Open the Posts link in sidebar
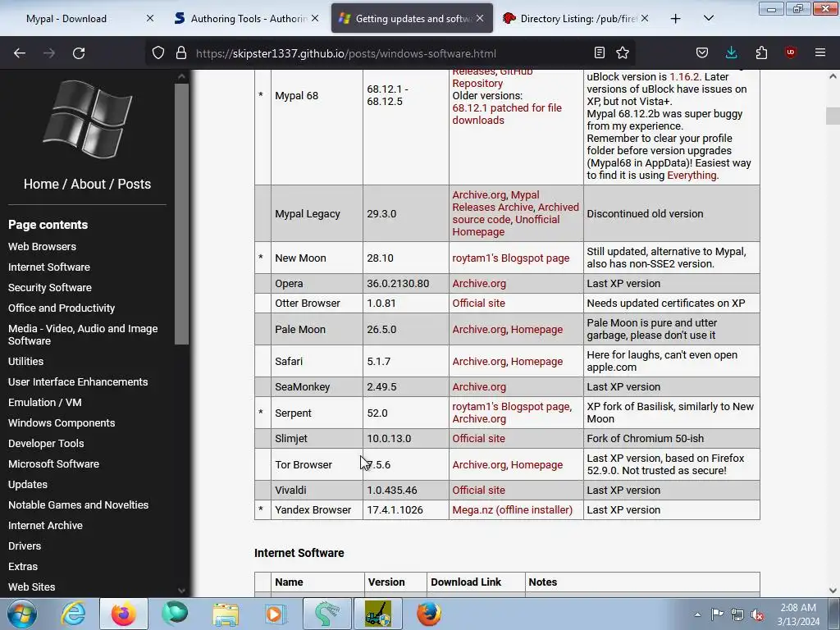840x630 pixels. tap(134, 184)
